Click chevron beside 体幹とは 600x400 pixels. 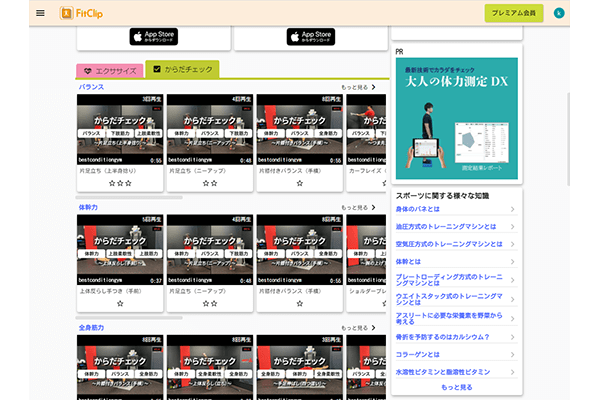(512, 261)
